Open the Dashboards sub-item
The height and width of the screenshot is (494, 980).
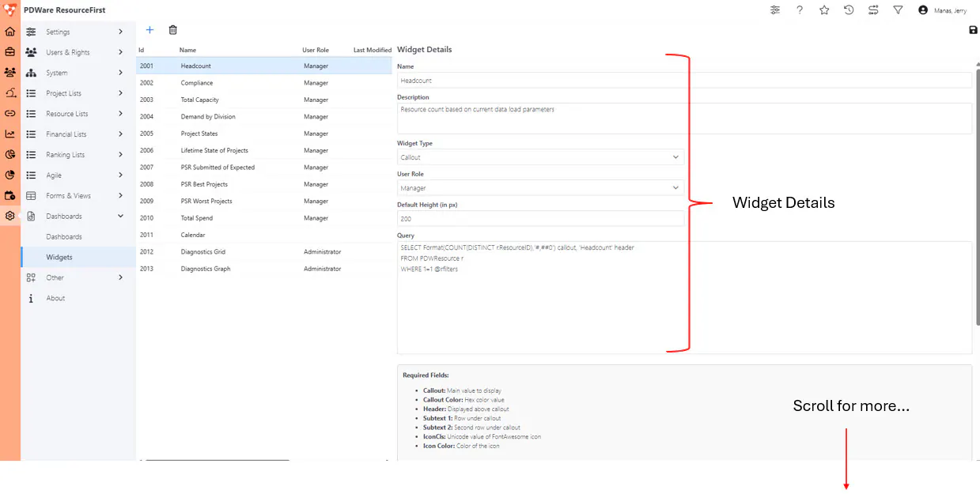pyautogui.click(x=78, y=237)
